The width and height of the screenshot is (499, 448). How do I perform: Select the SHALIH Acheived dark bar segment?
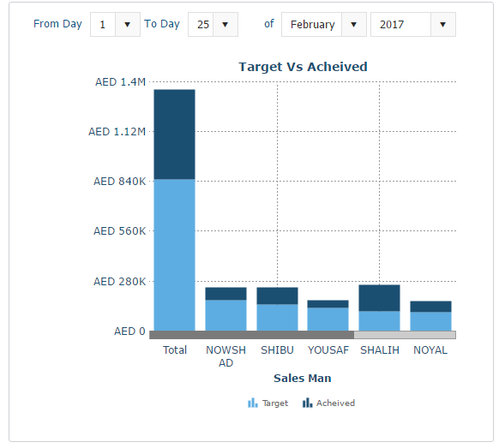(x=379, y=298)
